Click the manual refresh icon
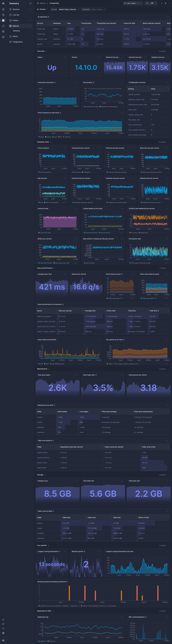This screenshot has width=172, height=644. point(147,3)
